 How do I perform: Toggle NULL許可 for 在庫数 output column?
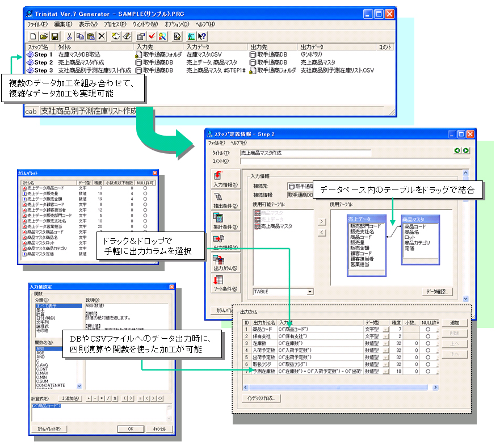[428, 343]
